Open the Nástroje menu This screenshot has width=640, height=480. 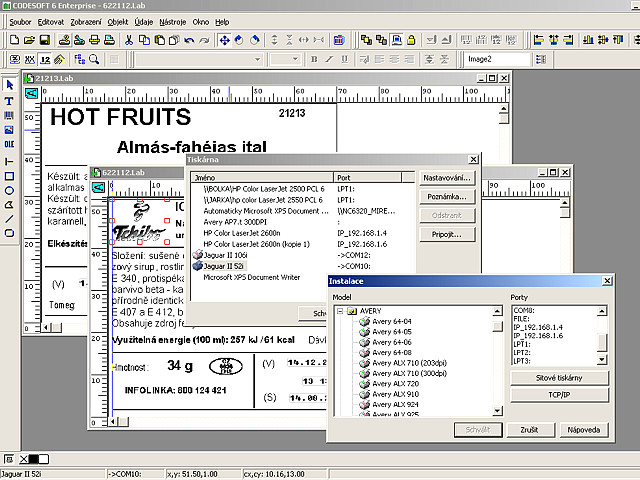pyautogui.click(x=173, y=22)
